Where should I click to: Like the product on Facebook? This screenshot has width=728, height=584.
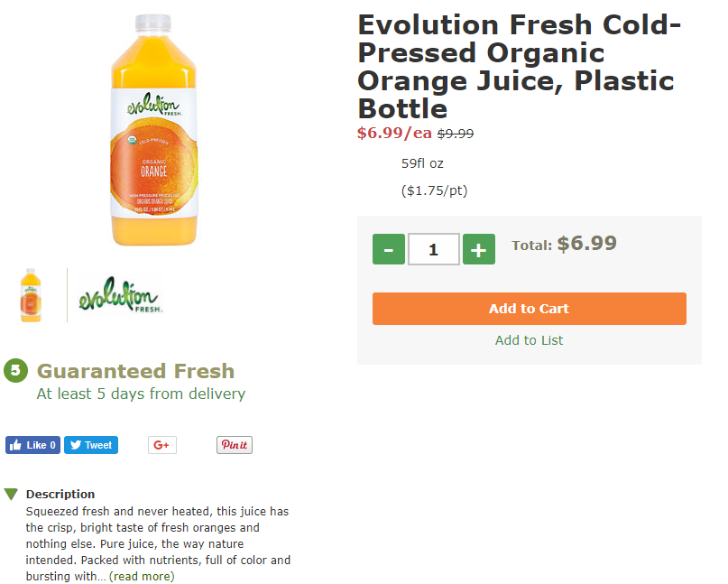pyautogui.click(x=32, y=445)
